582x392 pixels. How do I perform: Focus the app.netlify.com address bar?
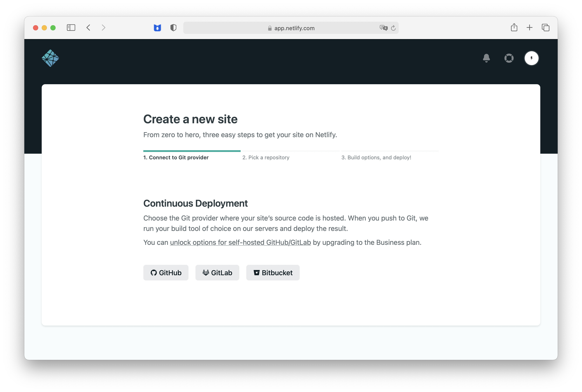point(291,28)
